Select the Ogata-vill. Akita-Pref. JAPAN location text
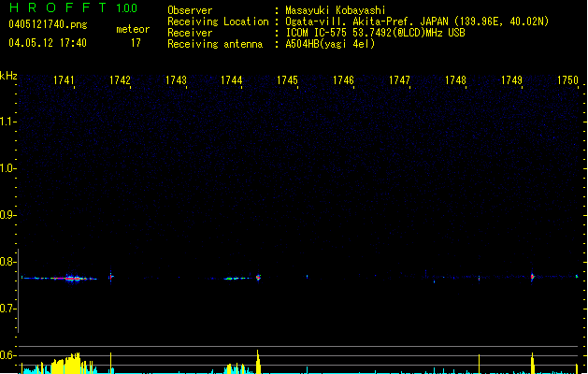 coord(417,22)
